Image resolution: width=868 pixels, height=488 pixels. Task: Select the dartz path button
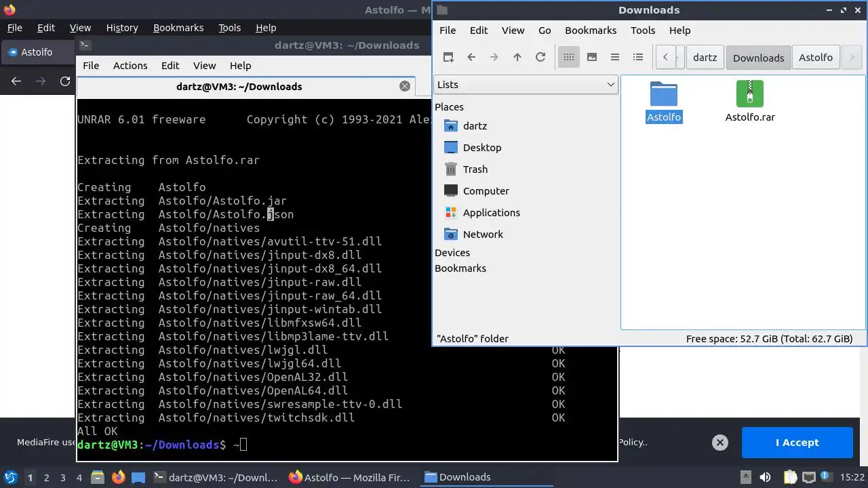(x=705, y=57)
